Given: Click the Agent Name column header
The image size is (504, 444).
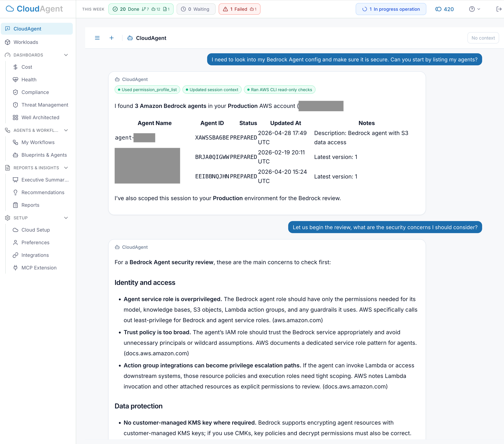Looking at the screenshot, I should [x=155, y=123].
